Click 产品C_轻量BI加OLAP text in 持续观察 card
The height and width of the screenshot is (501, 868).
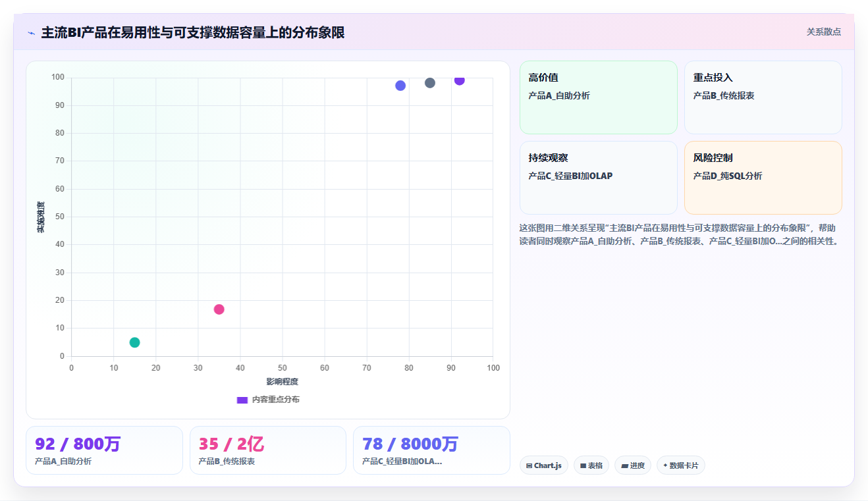pos(570,176)
